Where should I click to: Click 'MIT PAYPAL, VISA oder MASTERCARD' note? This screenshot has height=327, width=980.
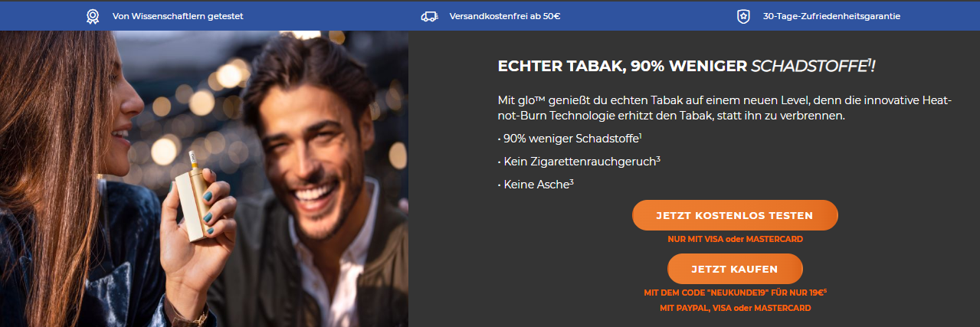click(735, 308)
